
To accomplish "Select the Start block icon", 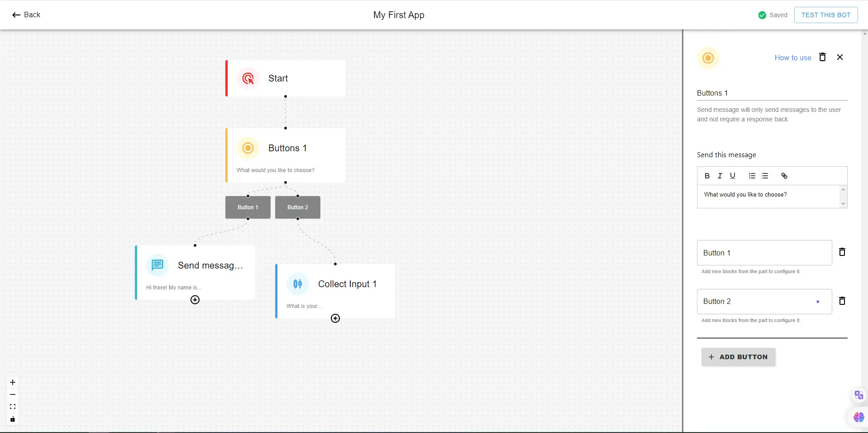I will pyautogui.click(x=248, y=78).
